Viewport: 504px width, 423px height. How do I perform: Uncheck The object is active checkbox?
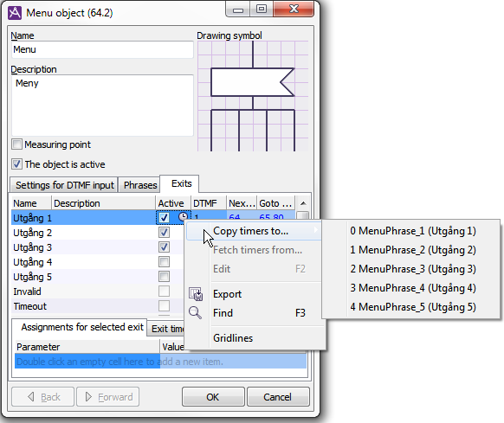pyautogui.click(x=16, y=164)
